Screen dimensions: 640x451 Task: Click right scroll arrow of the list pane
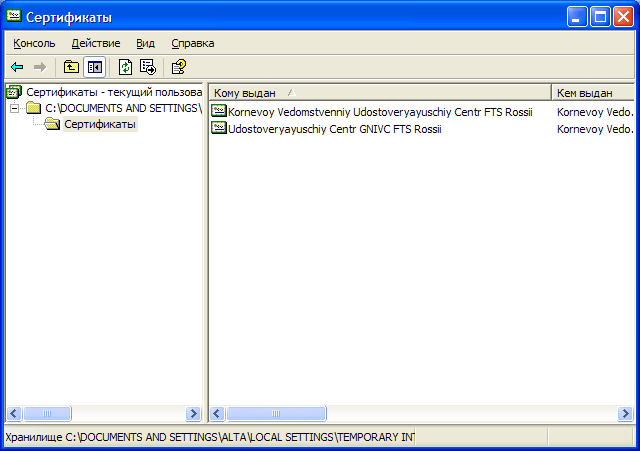click(x=626, y=413)
